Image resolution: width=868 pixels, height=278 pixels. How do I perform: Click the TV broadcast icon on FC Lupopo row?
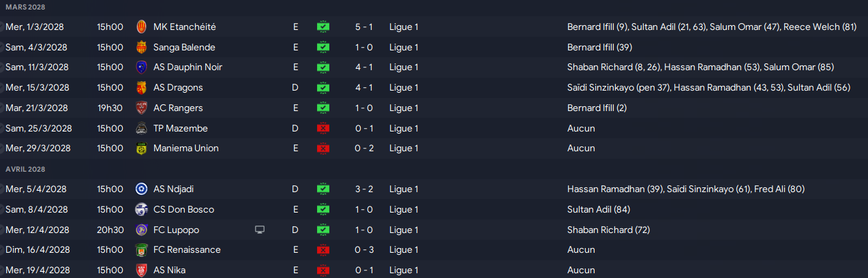(x=260, y=230)
